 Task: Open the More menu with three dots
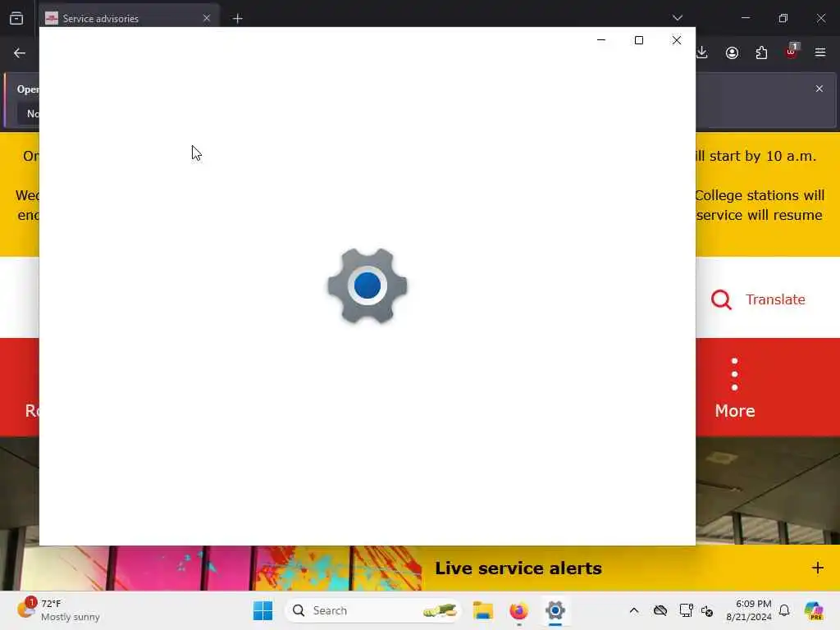pyautogui.click(x=734, y=388)
